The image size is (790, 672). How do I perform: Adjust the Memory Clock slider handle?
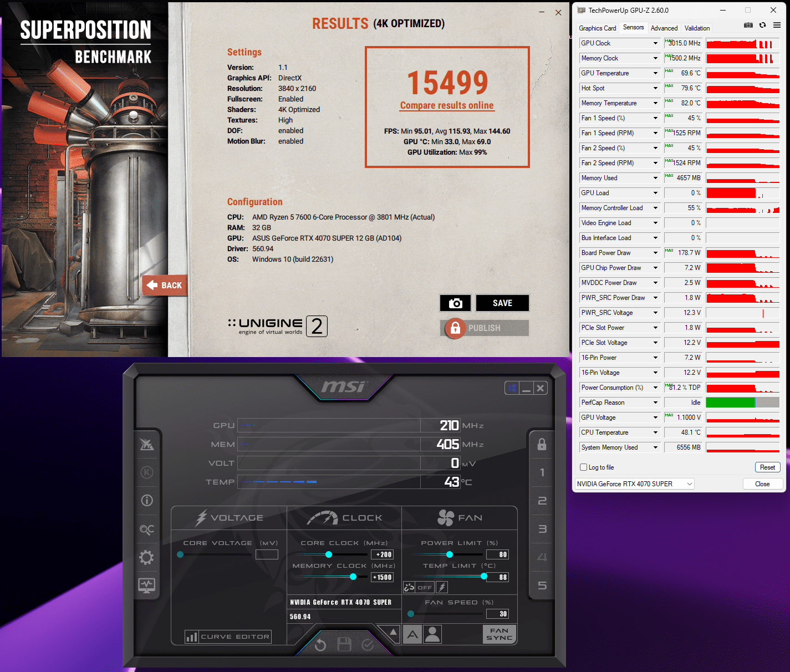[353, 577]
